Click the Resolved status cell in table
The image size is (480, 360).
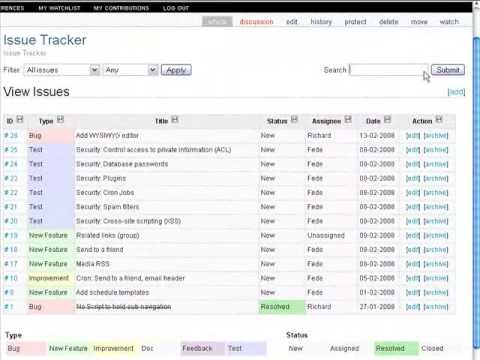coord(282,307)
